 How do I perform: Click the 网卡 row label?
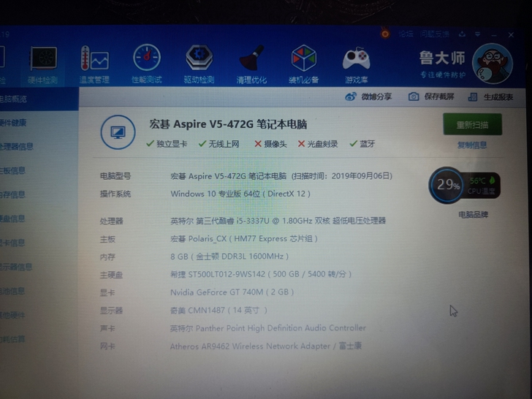(x=107, y=346)
